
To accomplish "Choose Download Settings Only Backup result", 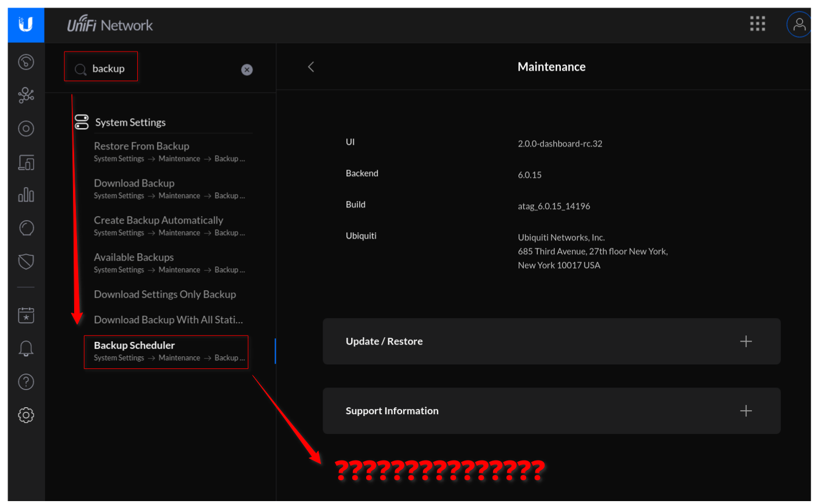I will tap(165, 294).
